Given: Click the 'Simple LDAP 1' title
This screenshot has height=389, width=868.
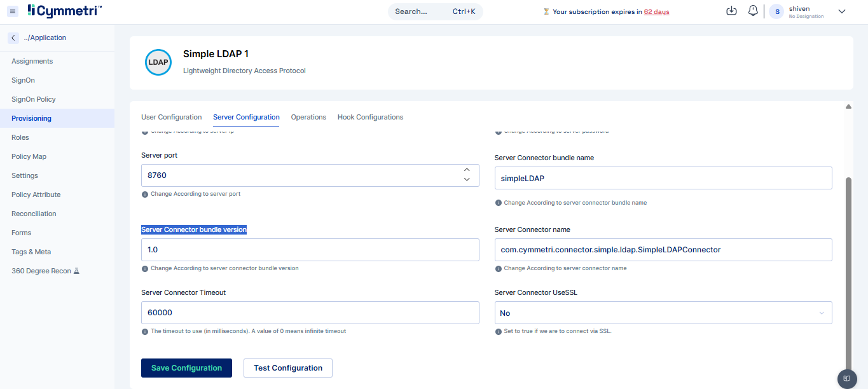Looking at the screenshot, I should 216,54.
